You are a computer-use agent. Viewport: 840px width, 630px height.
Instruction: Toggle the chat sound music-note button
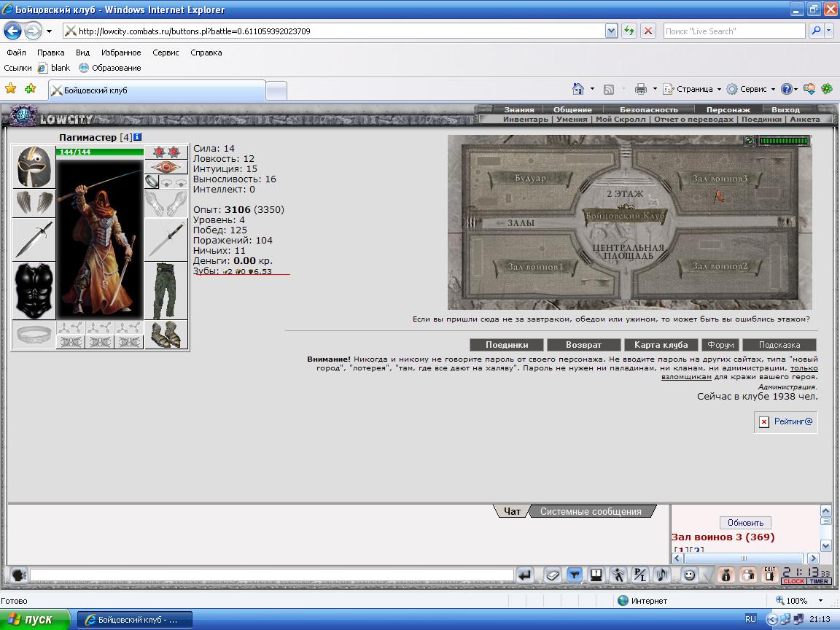(x=661, y=575)
